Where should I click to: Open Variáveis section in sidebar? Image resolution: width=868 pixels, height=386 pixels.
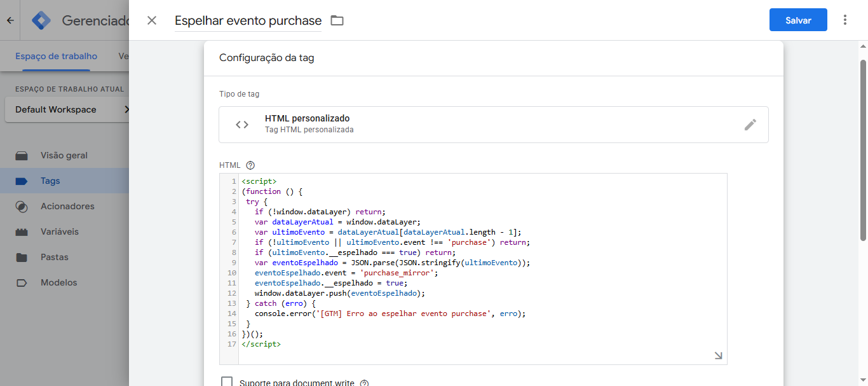pyautogui.click(x=60, y=231)
